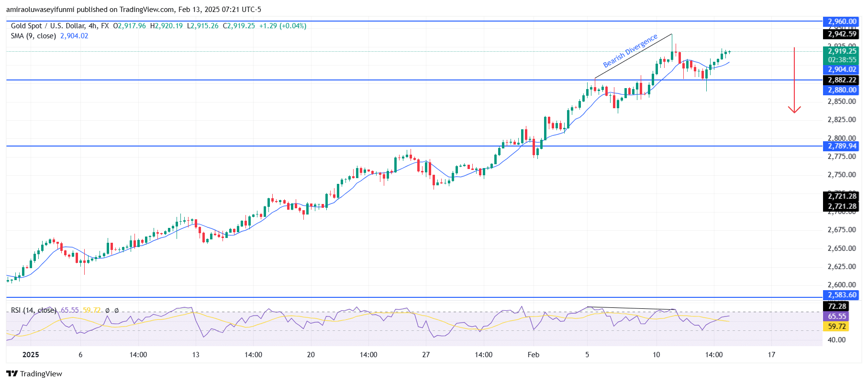Image resolution: width=868 pixels, height=384 pixels.
Task: Click the purple 65.55 RSI axis label
Action: coord(836,316)
